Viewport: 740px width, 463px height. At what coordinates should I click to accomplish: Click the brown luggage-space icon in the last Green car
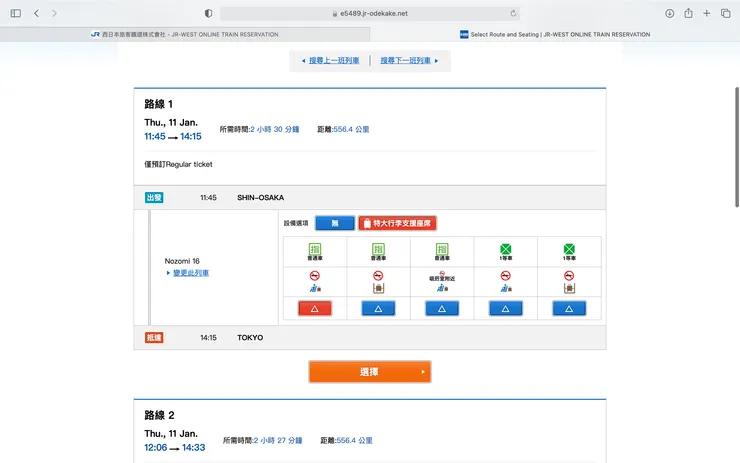click(569, 288)
